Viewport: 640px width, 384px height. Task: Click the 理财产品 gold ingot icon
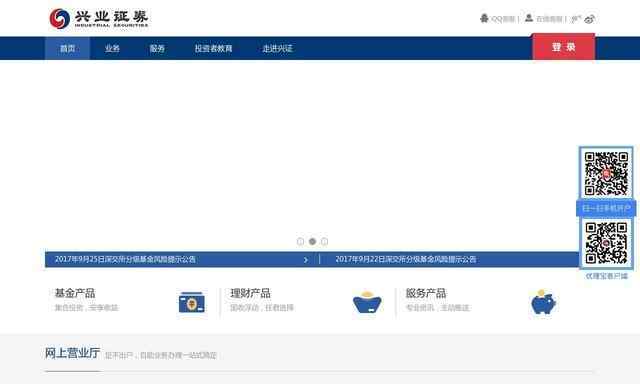[x=367, y=302]
